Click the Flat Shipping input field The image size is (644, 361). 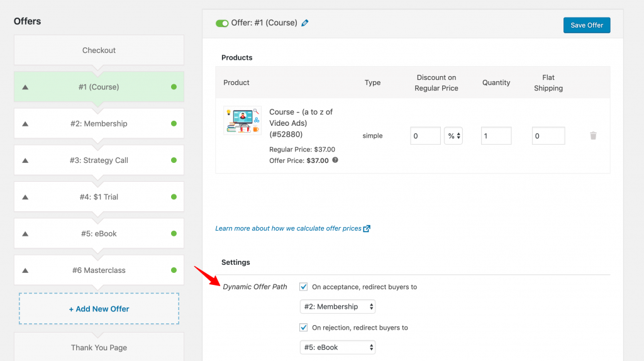(548, 136)
